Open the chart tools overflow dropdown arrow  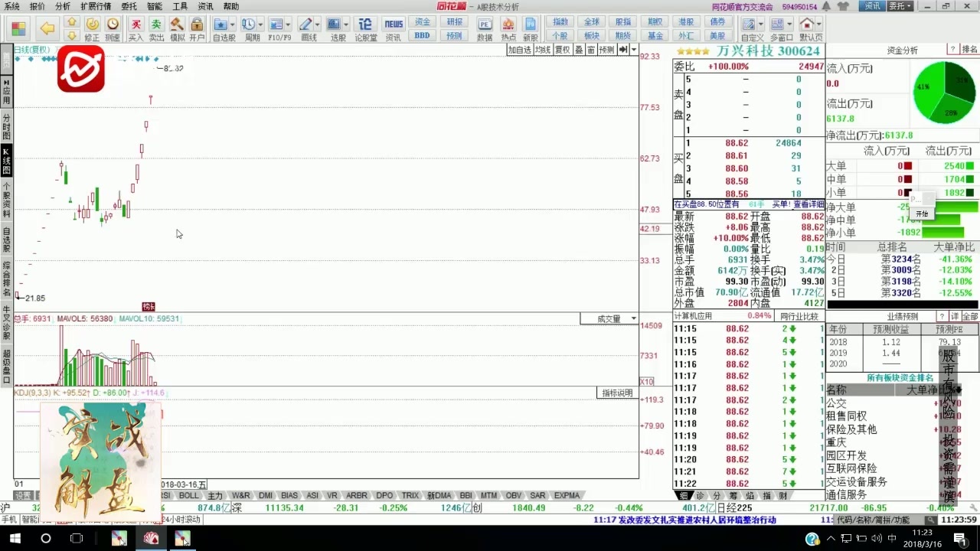point(633,50)
